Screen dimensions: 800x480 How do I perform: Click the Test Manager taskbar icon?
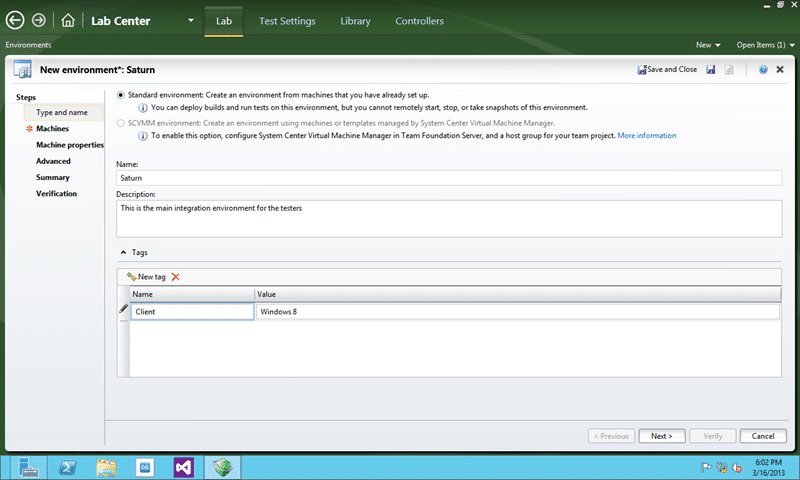coord(222,467)
